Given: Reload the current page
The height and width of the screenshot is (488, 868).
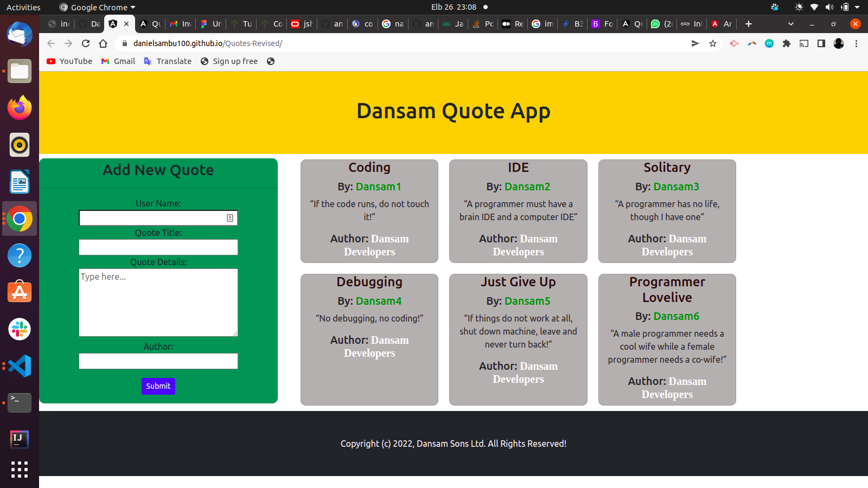Looking at the screenshot, I should coord(86,43).
